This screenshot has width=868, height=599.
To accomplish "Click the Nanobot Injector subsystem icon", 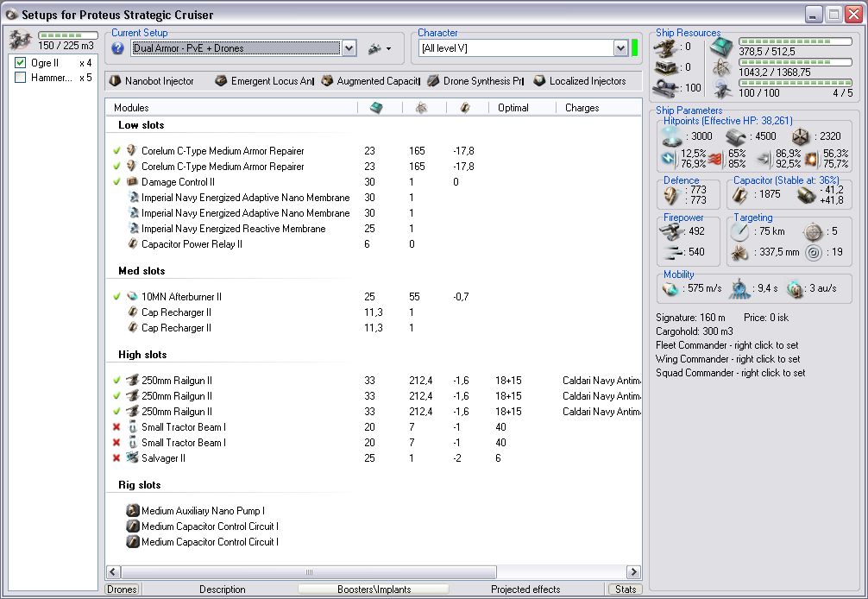I will [x=115, y=81].
